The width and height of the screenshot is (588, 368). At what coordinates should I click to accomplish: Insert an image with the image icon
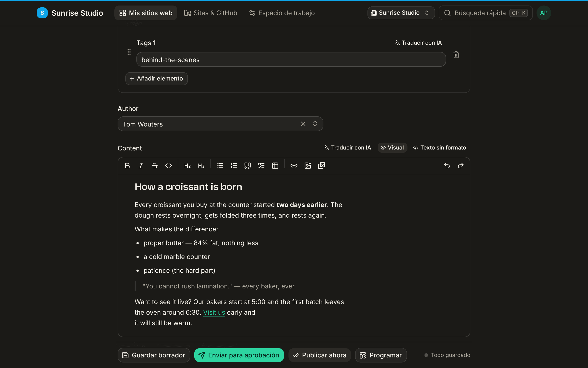pos(308,166)
